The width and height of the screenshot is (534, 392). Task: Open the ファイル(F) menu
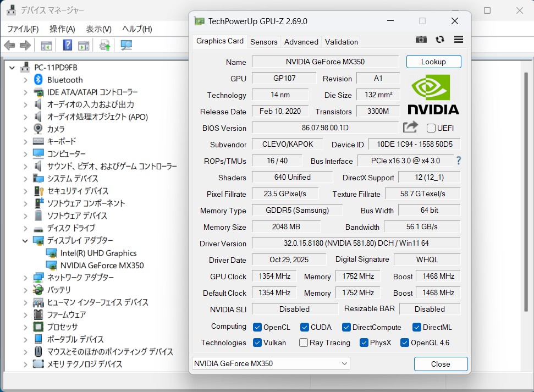23,29
